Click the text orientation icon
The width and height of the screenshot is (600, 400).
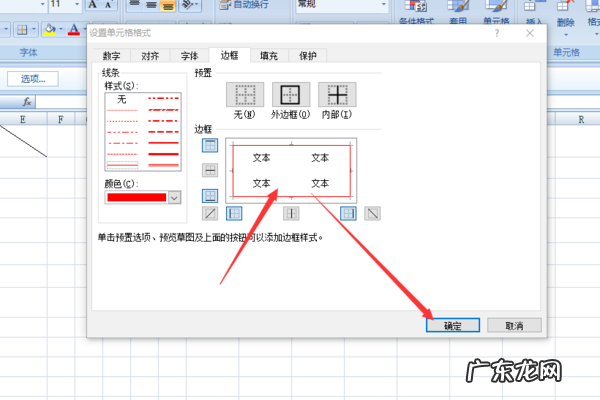click(x=188, y=5)
